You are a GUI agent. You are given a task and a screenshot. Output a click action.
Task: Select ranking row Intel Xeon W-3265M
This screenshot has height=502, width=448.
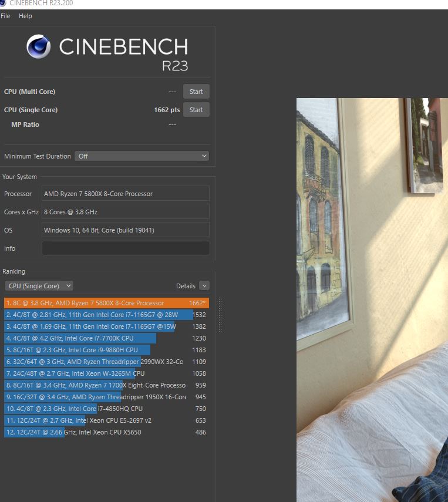[106, 373]
